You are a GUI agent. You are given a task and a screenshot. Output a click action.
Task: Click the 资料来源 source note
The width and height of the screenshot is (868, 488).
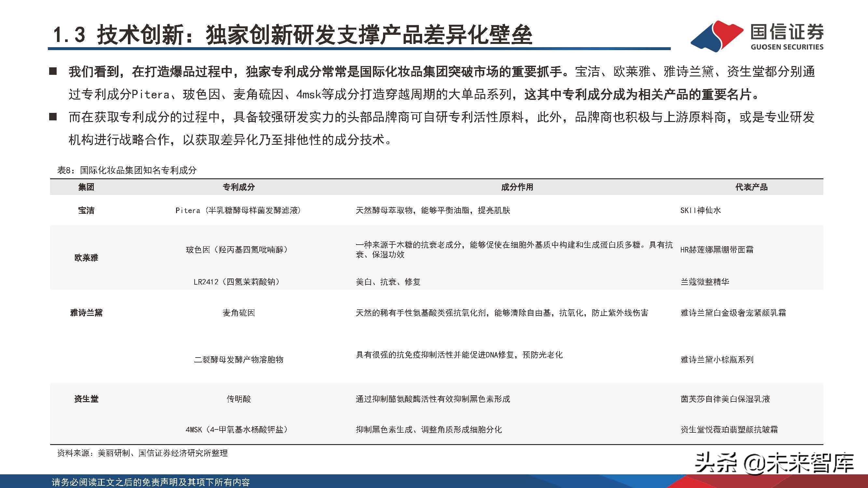click(x=142, y=453)
